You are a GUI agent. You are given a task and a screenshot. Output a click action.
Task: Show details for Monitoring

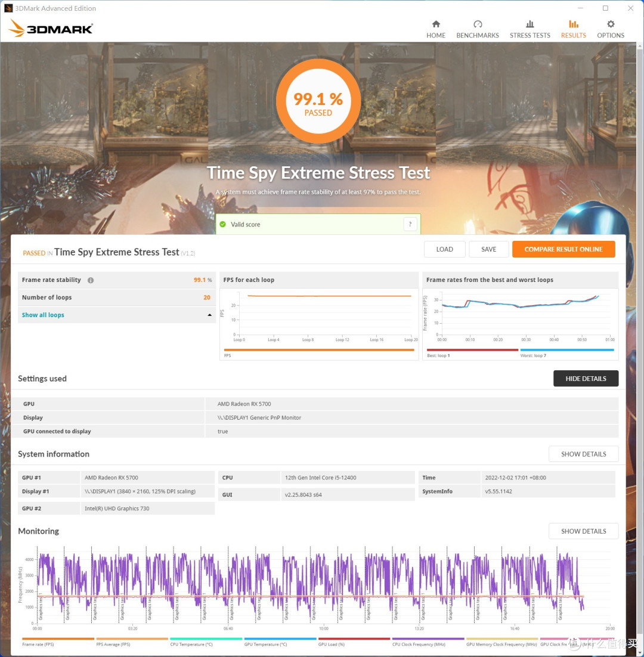pos(584,531)
